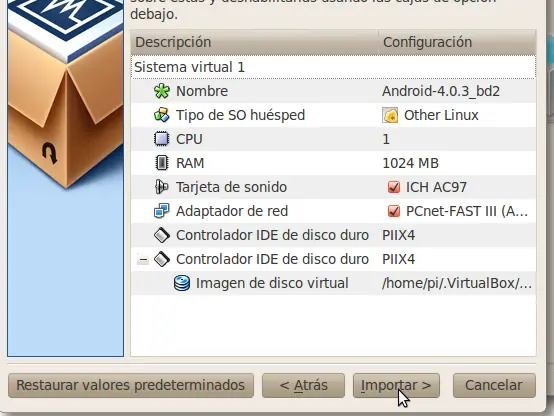Screen dimensions: 554x416
Task: Select the Tarjeta de sonido row
Action: click(334, 187)
